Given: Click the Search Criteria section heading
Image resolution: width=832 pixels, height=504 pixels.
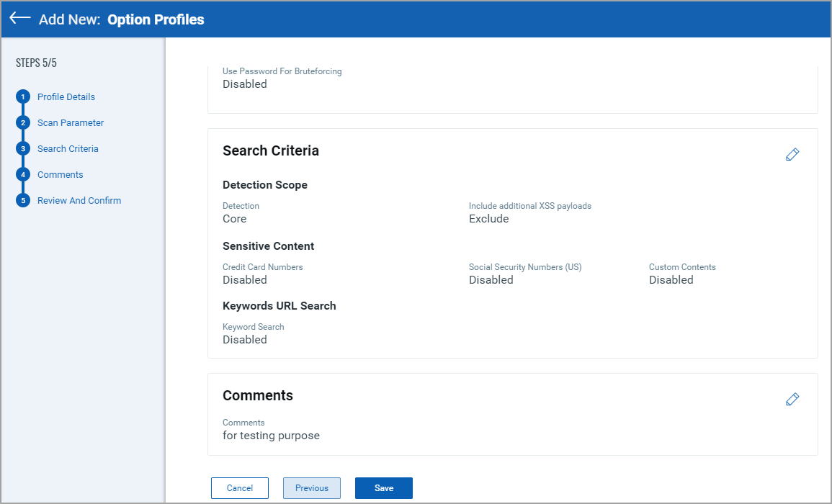Looking at the screenshot, I should click(271, 150).
